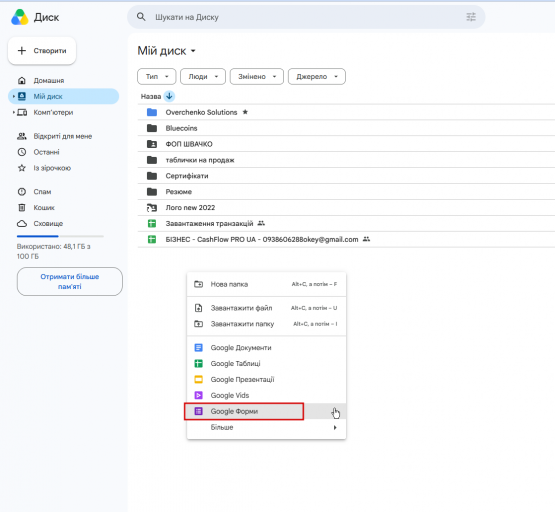Screen dimensions: 555x512
Task: Select the Bluecoins folder name
Action: pos(181,128)
